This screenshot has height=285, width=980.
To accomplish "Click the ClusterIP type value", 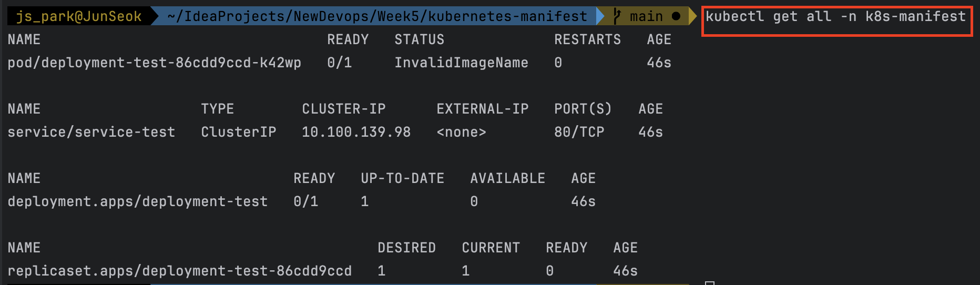I will click(239, 133).
